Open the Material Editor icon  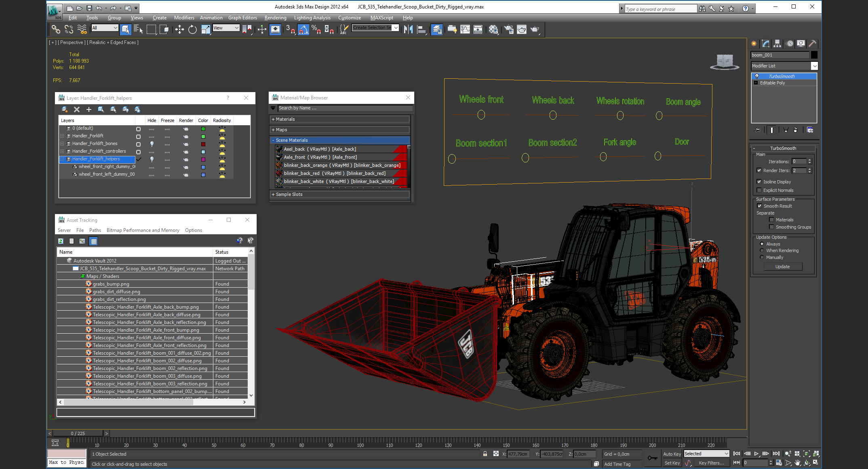click(493, 29)
